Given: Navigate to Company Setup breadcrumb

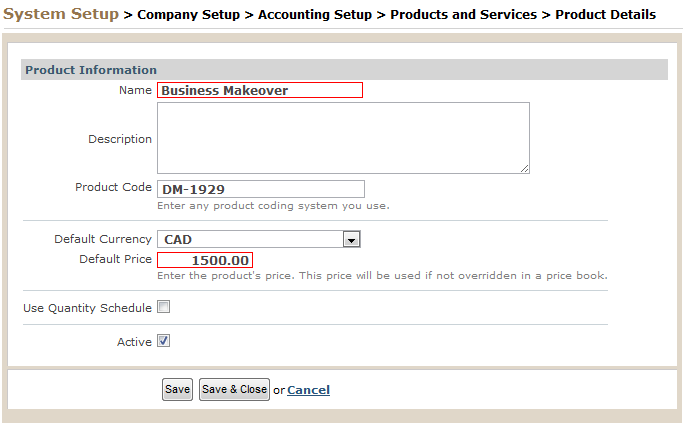Looking at the screenshot, I should click(188, 14).
